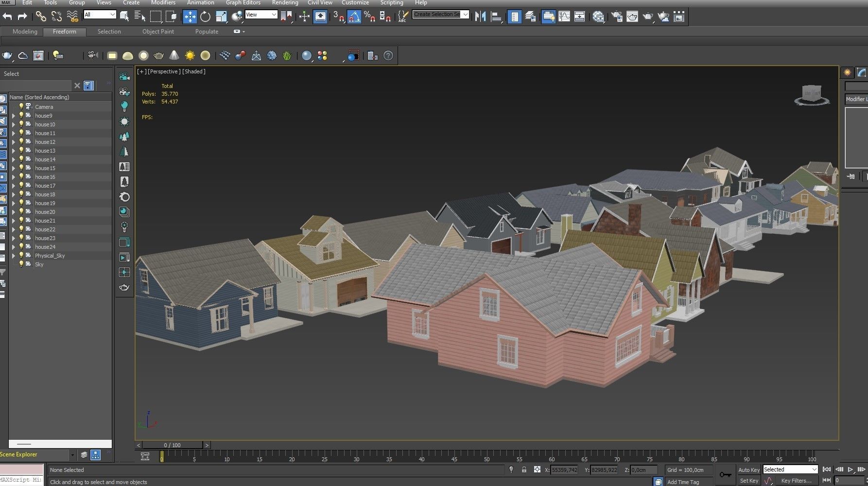The image size is (868, 486).
Task: Toggle visibility bulb of house9
Action: 21,115
